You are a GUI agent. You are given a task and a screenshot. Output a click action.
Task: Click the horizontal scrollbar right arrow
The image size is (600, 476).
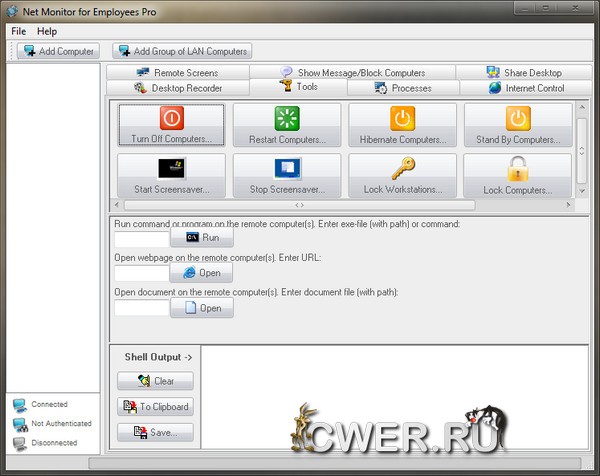pos(568,205)
